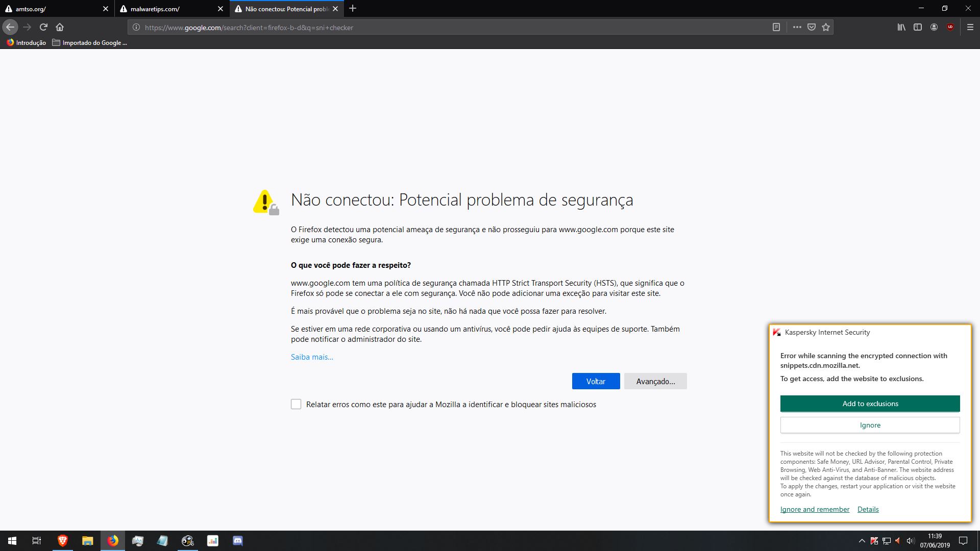Bookmark this page with star icon
This screenshot has width=980, height=551.
click(x=826, y=27)
